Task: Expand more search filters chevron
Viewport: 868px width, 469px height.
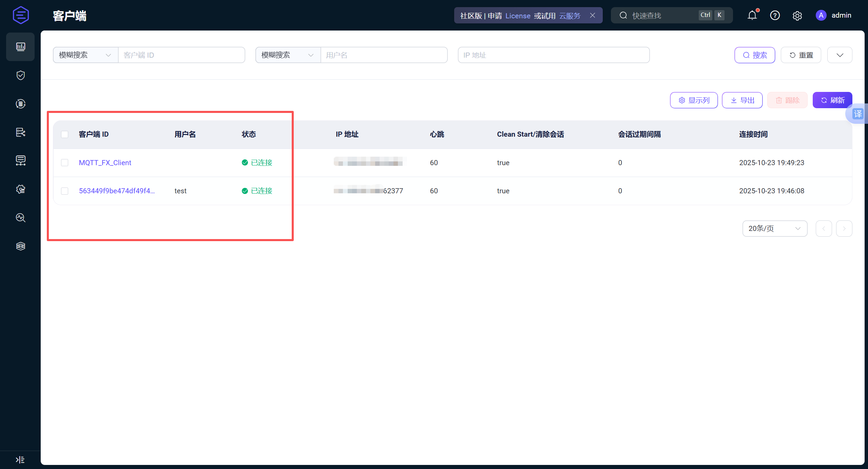Action: click(840, 55)
